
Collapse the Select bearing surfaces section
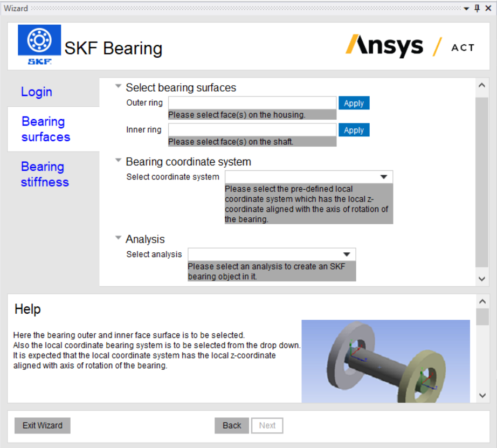[x=118, y=86]
